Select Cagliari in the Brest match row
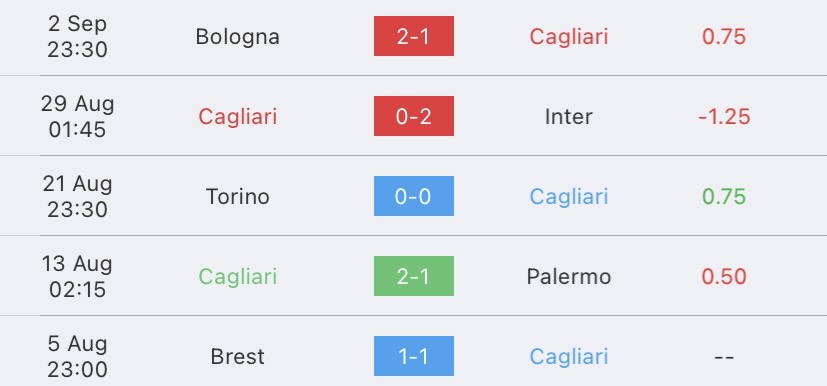827x386 pixels. (569, 357)
